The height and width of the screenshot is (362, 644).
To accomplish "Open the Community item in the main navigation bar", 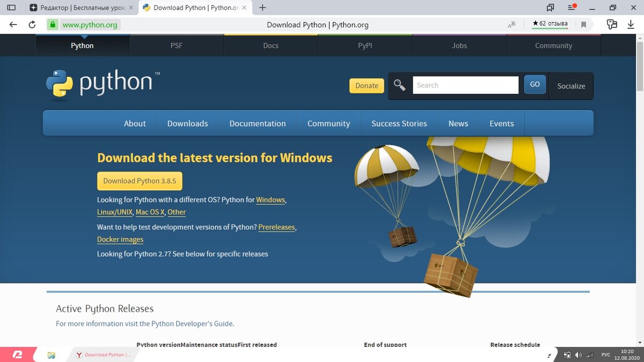I will (328, 123).
